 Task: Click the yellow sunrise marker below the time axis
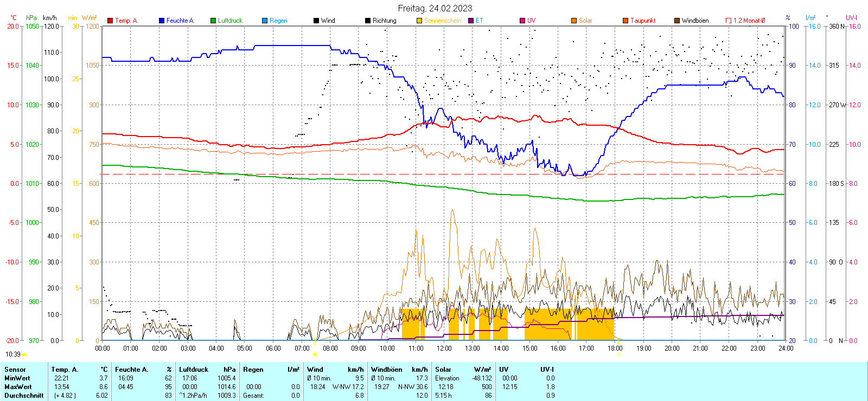(315, 354)
